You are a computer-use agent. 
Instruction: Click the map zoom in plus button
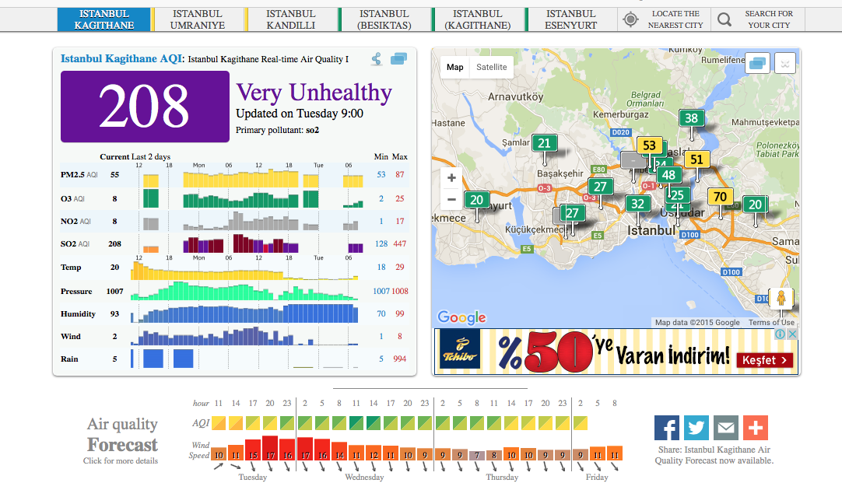click(x=452, y=178)
